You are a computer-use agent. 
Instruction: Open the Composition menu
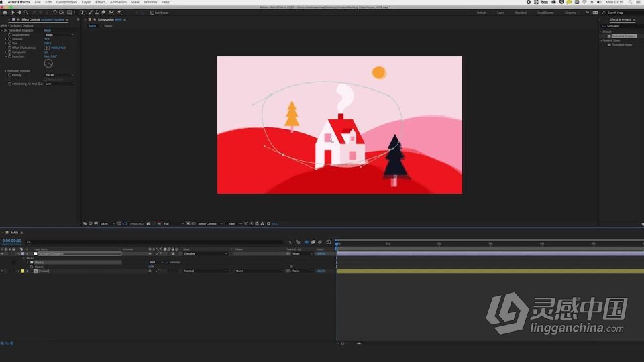click(x=66, y=2)
